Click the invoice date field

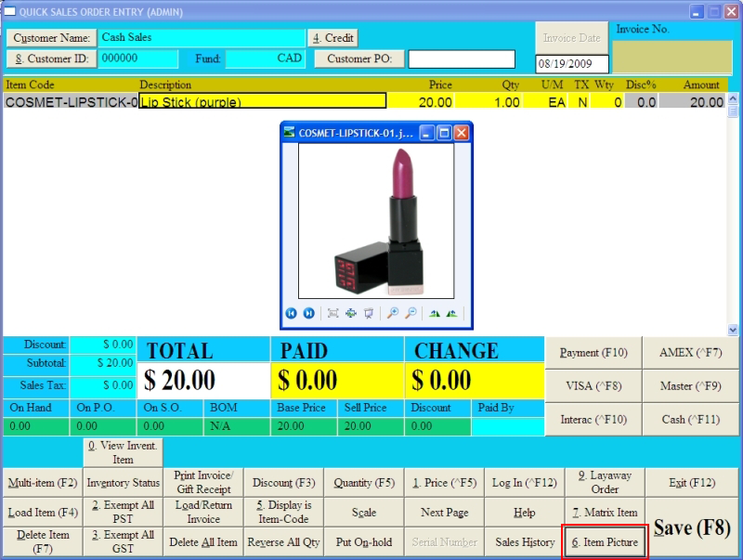[x=572, y=65]
